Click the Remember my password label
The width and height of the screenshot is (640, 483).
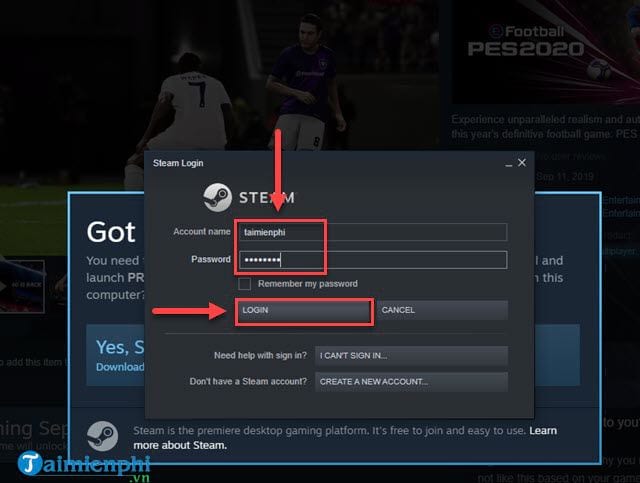pyautogui.click(x=308, y=284)
